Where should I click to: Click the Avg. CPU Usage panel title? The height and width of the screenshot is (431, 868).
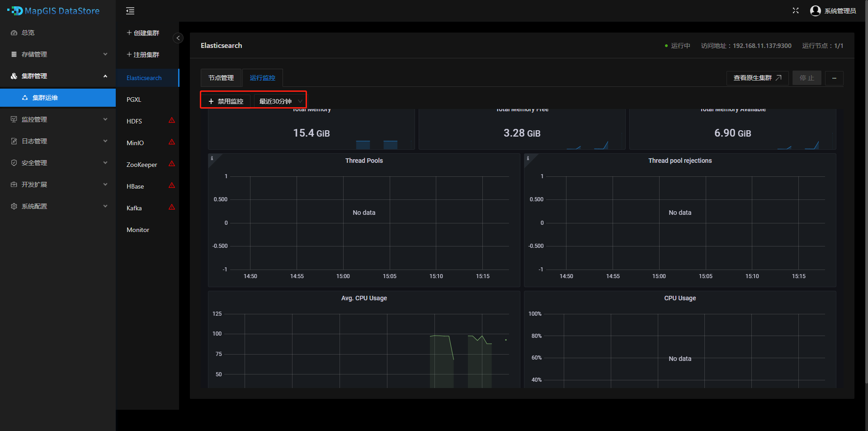click(x=364, y=298)
